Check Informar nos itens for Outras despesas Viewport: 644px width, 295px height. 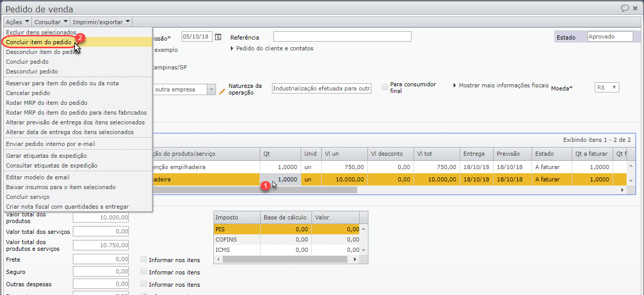(x=144, y=284)
